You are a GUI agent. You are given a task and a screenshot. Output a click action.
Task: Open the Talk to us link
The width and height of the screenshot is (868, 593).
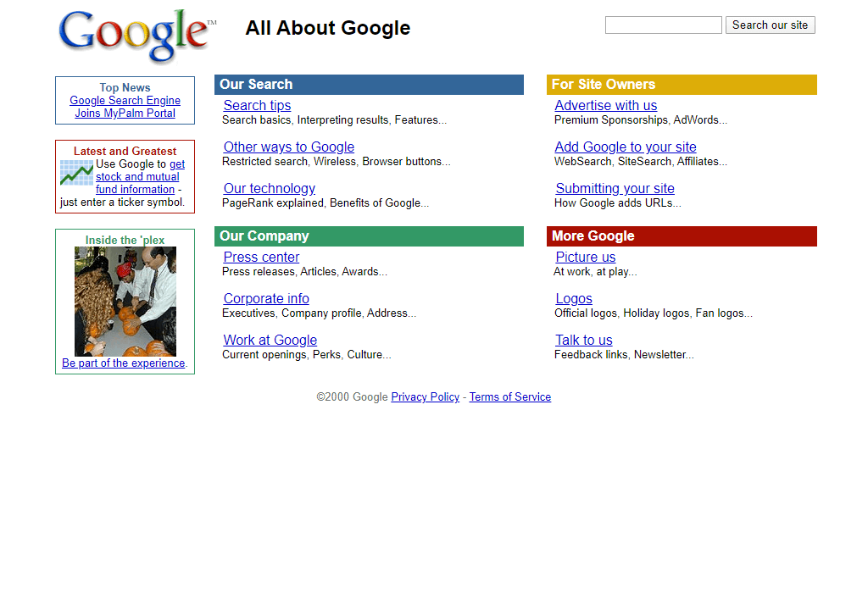pos(583,340)
